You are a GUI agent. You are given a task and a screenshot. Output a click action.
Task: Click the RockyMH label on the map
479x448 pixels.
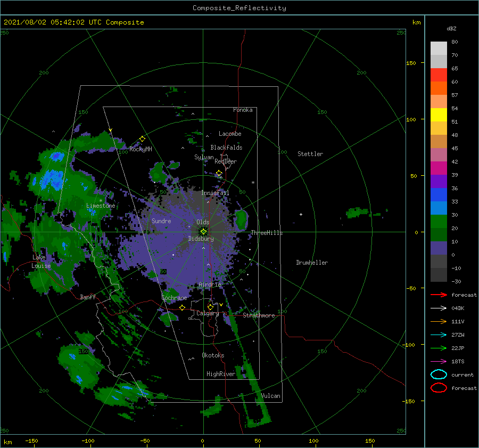[141, 149]
